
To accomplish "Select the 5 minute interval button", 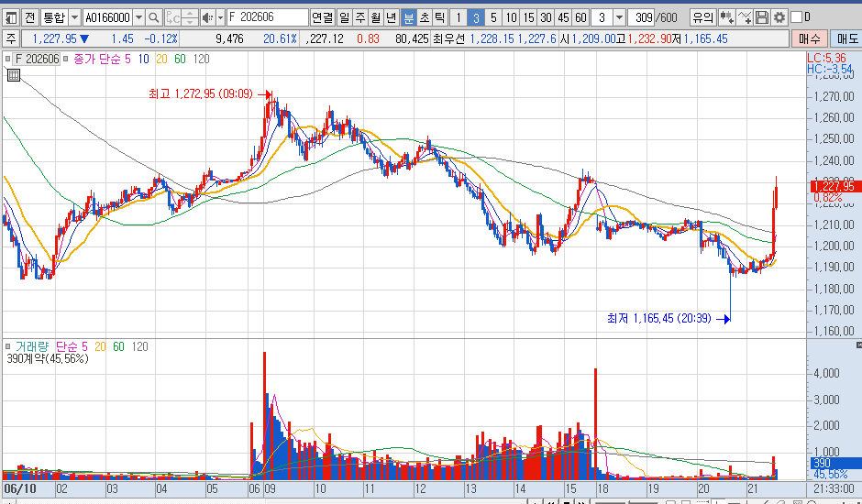I will click(493, 17).
